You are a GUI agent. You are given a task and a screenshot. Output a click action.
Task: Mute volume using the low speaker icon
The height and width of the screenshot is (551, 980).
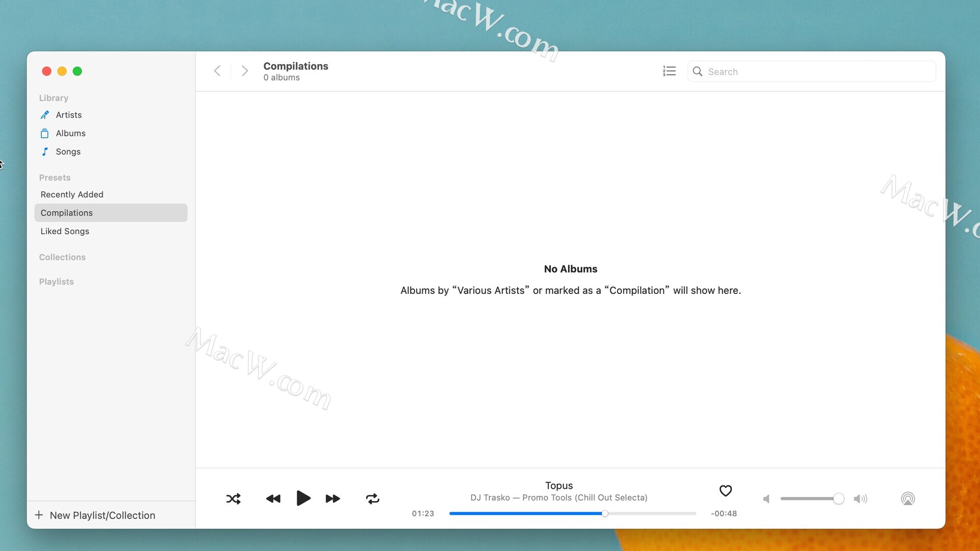(x=766, y=499)
